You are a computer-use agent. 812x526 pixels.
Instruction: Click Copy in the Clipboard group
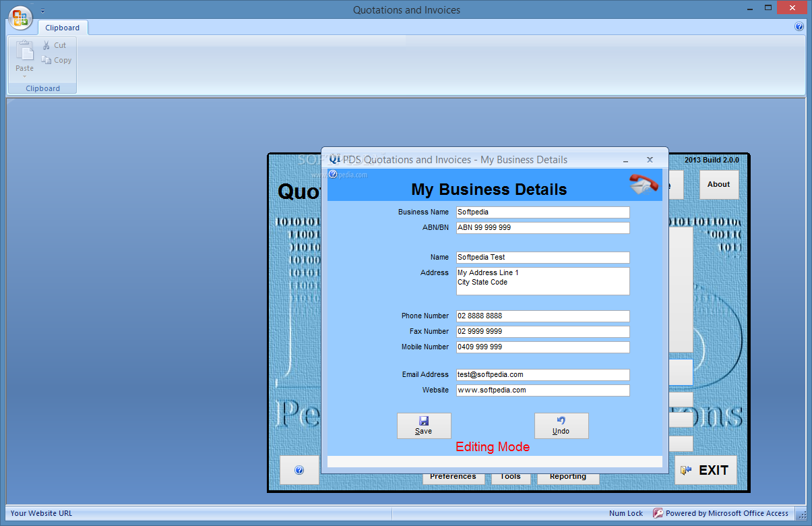coord(56,60)
